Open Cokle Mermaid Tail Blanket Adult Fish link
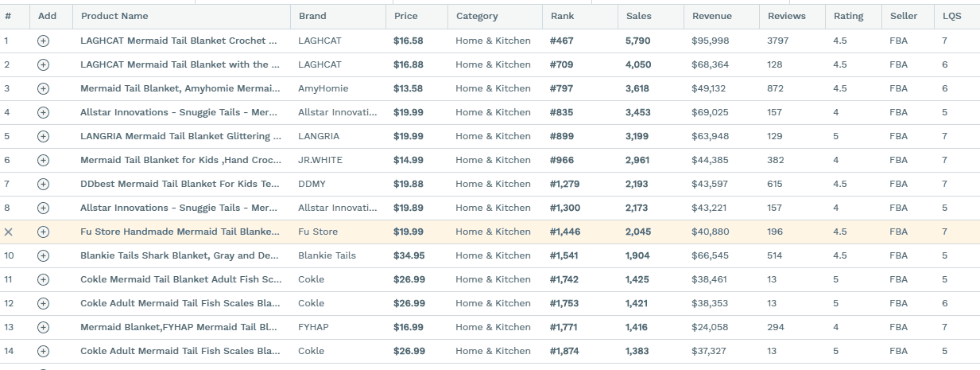 click(181, 279)
